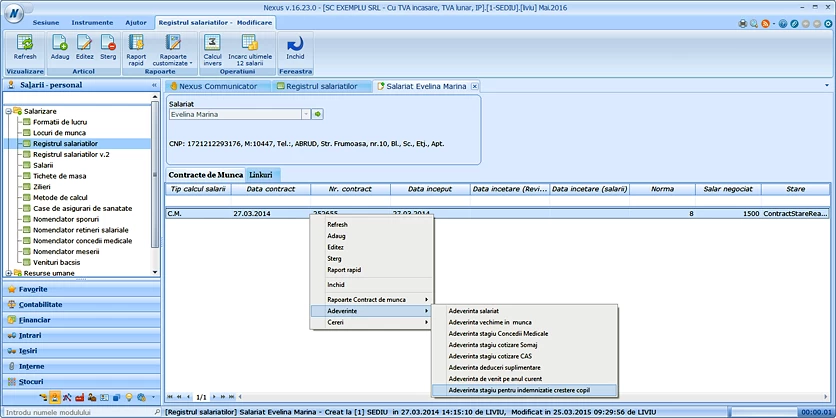836x418 pixels.
Task: Expand the Cereri submenu
Action: (372, 322)
